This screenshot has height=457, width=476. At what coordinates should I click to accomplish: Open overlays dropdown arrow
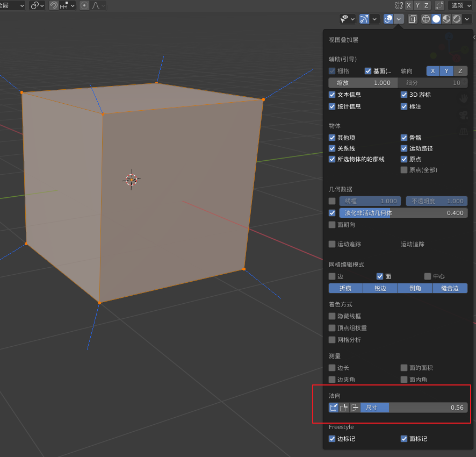[399, 19]
